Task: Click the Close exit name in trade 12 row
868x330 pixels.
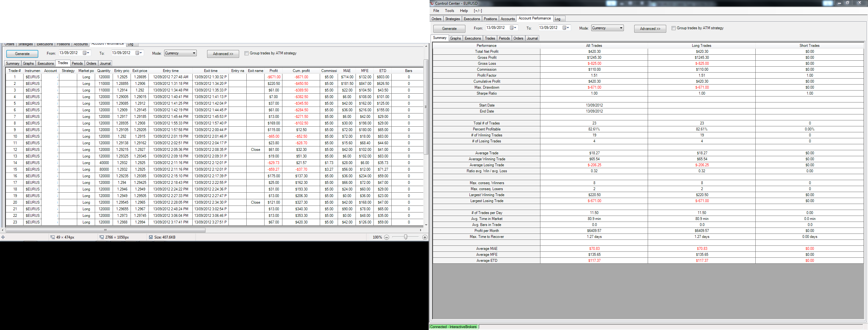Action: (x=255, y=150)
